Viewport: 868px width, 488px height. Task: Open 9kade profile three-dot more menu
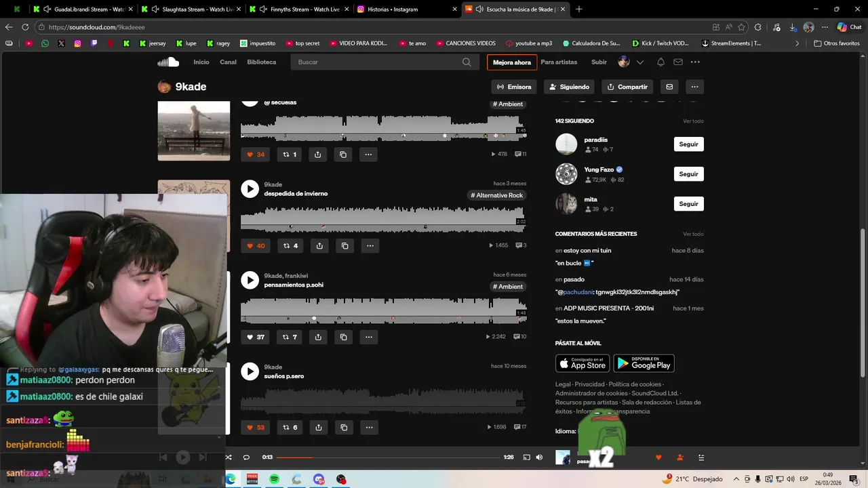[x=694, y=87]
